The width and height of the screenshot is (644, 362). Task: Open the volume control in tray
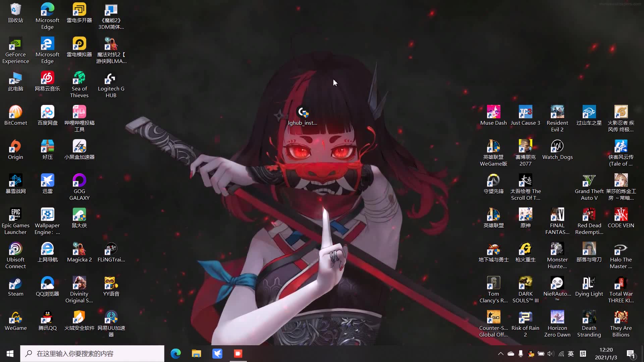point(551,354)
